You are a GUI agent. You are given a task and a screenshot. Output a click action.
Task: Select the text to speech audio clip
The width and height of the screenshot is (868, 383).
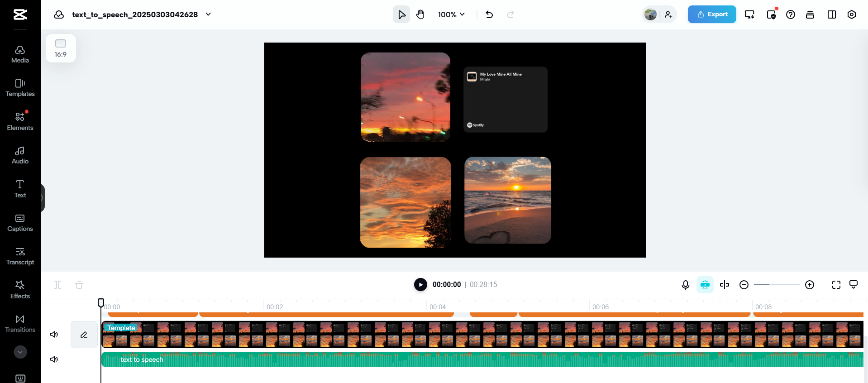[482, 359]
